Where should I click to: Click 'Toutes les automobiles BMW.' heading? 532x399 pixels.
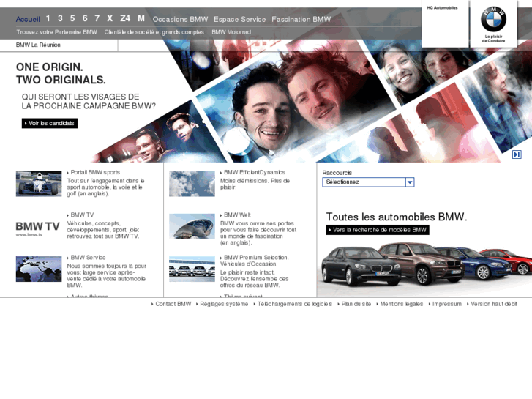pos(397,217)
